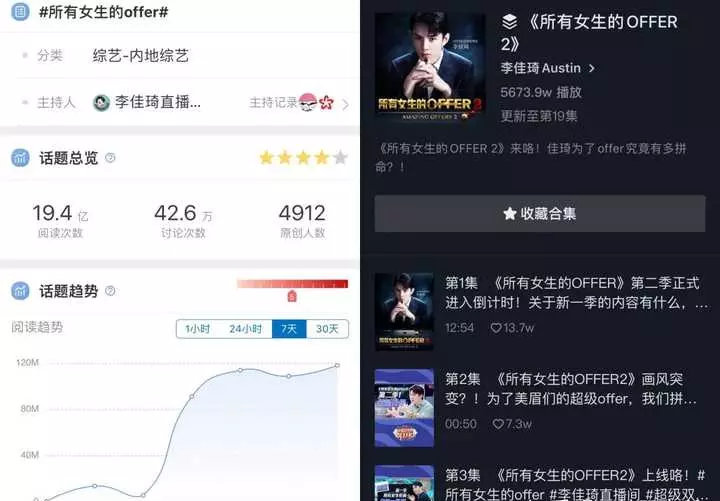720x501 pixels.
Task: Select the 1小时 trend range
Action: 197,329
